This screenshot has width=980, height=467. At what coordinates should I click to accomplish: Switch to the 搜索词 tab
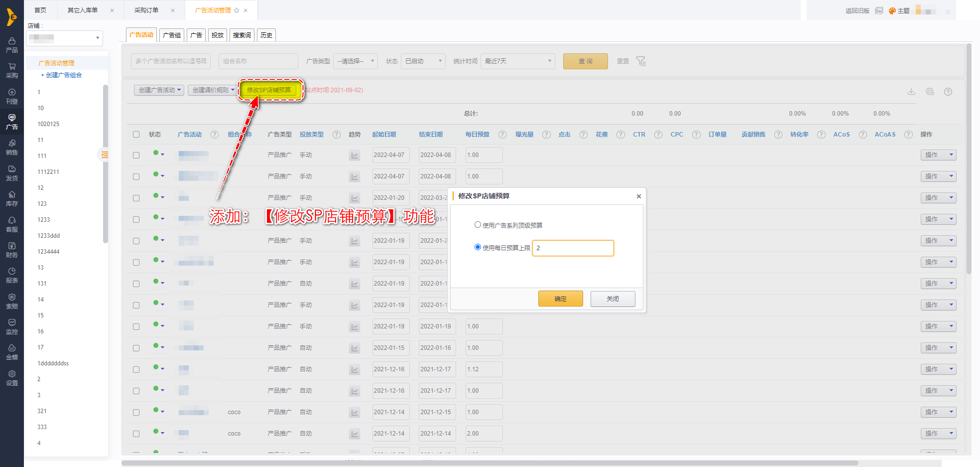coord(242,35)
